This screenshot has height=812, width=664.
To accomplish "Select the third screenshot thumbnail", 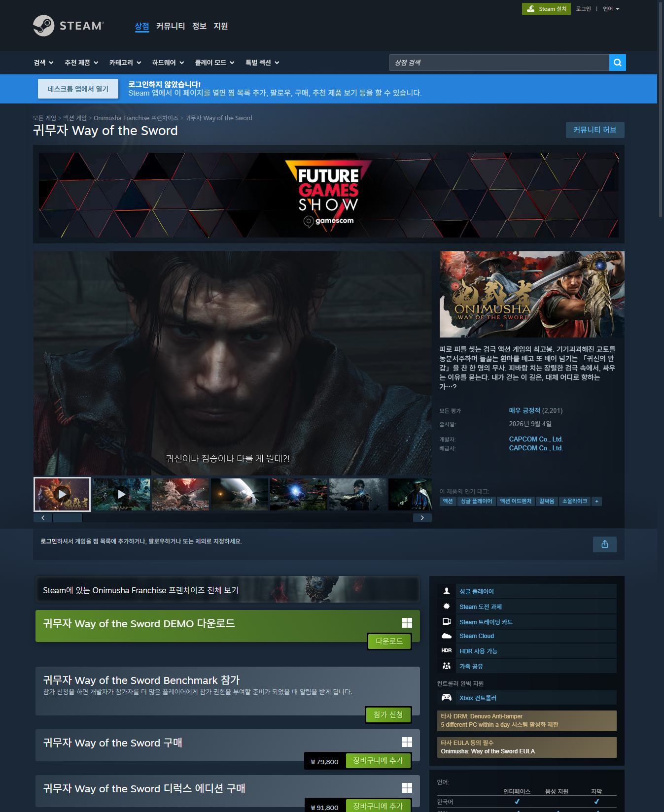I will [x=180, y=494].
